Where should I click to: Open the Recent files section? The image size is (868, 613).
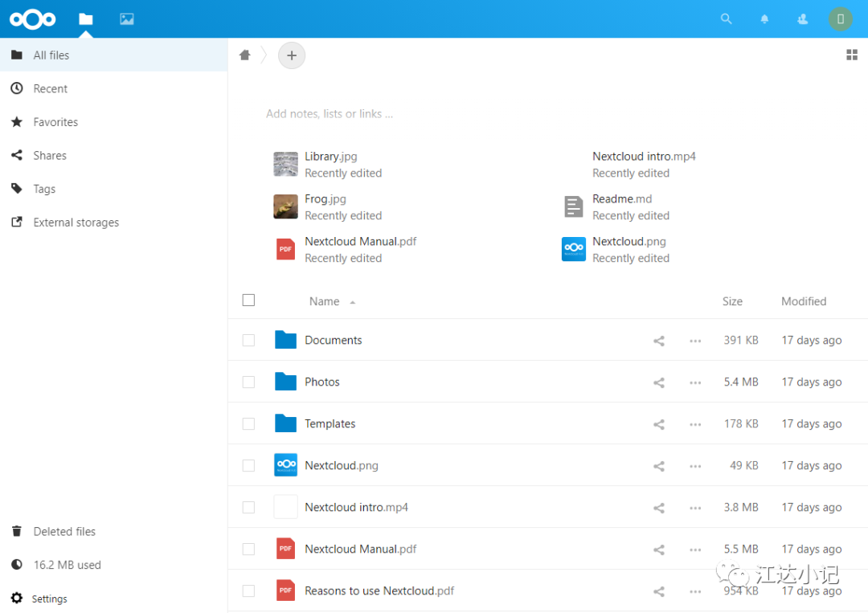pyautogui.click(x=113, y=88)
